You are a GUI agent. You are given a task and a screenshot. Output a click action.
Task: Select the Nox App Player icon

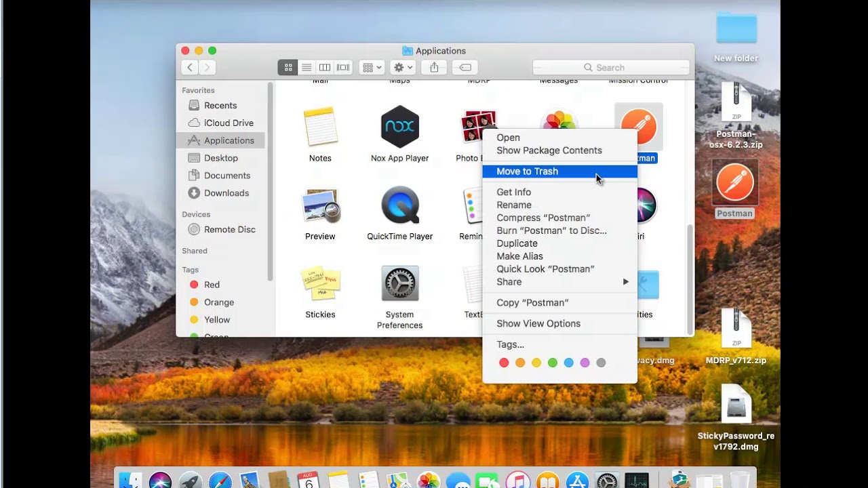coord(399,127)
